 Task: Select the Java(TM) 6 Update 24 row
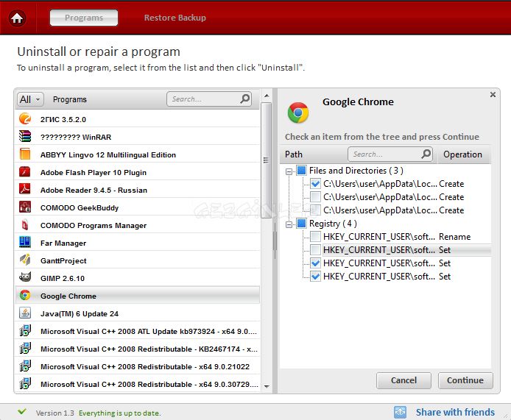pos(137,313)
